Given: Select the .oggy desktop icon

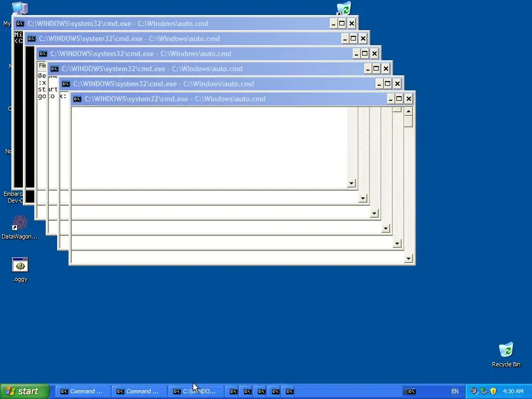Looking at the screenshot, I should 20,270.
